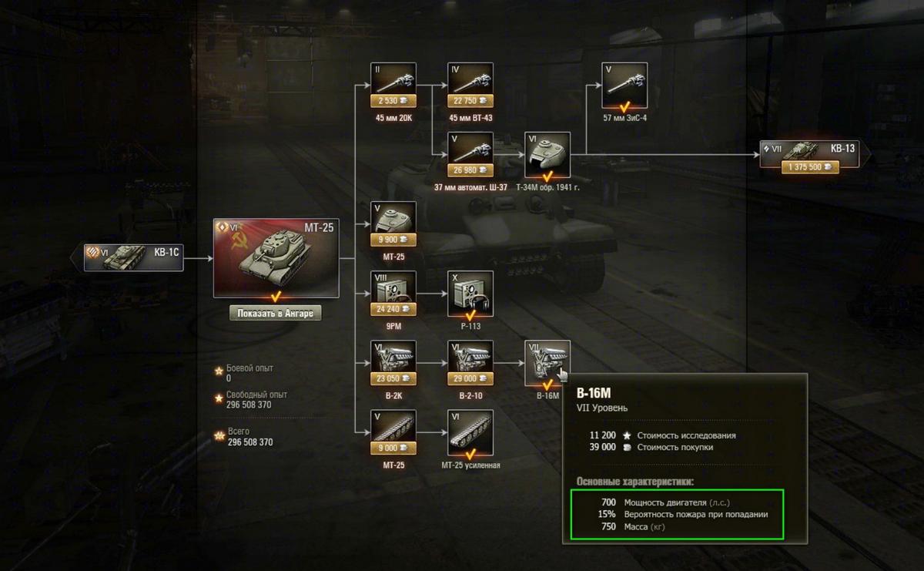Select the МТ-25 tracks module

(x=393, y=432)
